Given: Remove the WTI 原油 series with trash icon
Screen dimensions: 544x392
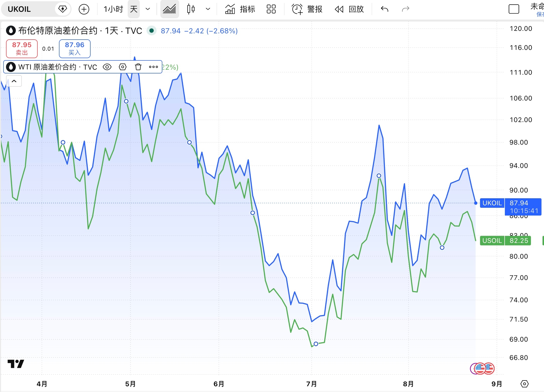Looking at the screenshot, I should click(138, 67).
